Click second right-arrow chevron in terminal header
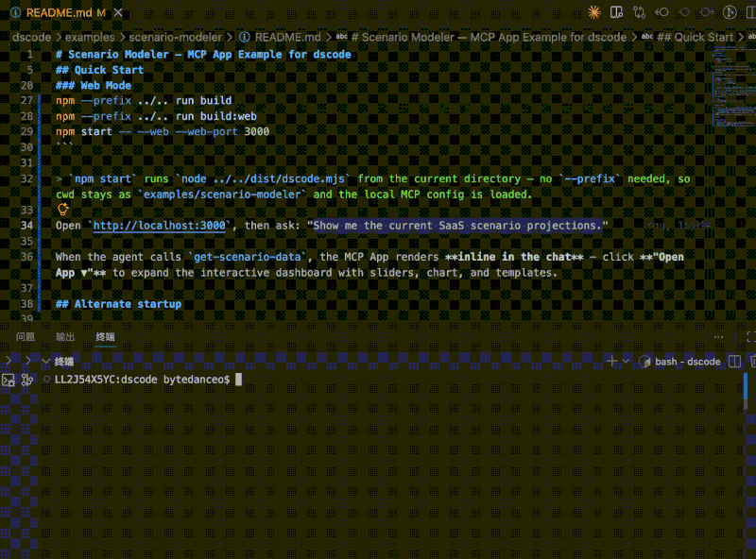Image resolution: width=756 pixels, height=559 pixels. click(27, 361)
